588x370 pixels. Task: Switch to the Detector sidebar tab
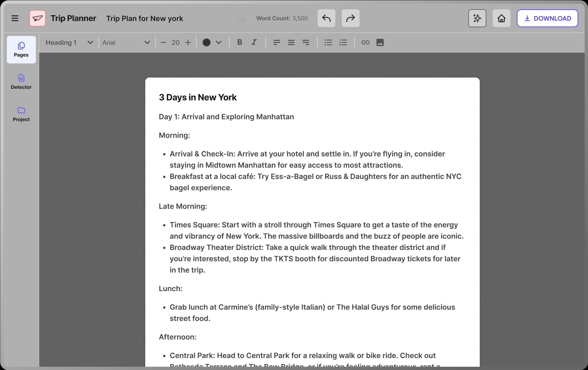click(21, 82)
